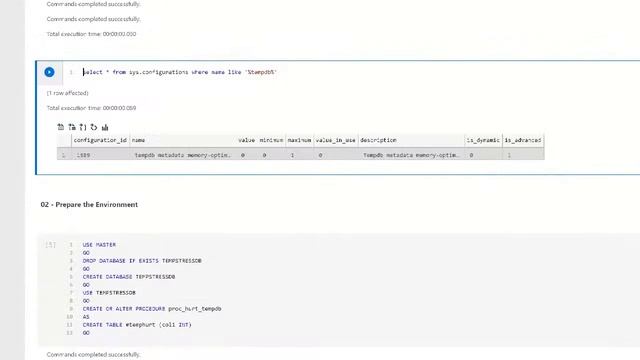Viewport: 640px width, 360px height.
Task: Click the is_advanced column header
Action: tap(523, 140)
